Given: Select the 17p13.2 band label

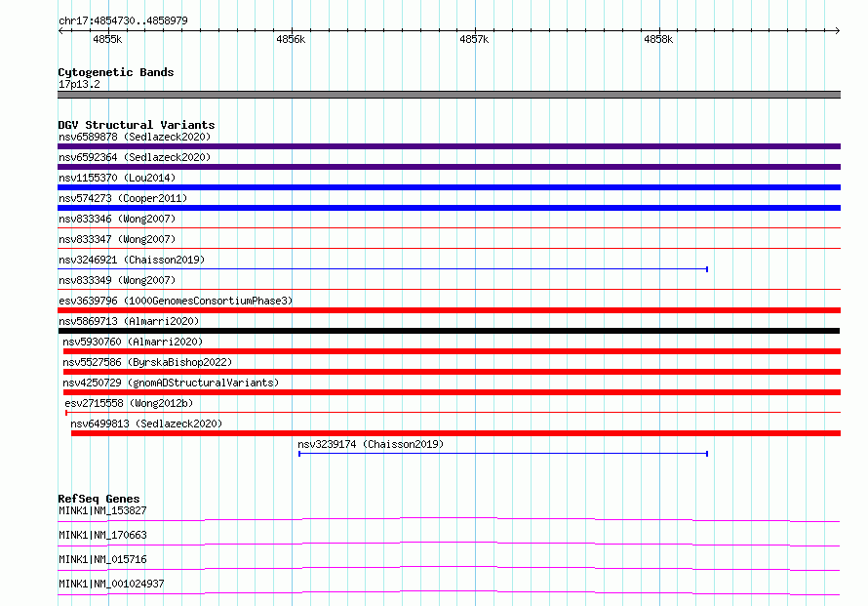Looking at the screenshot, I should [79, 84].
